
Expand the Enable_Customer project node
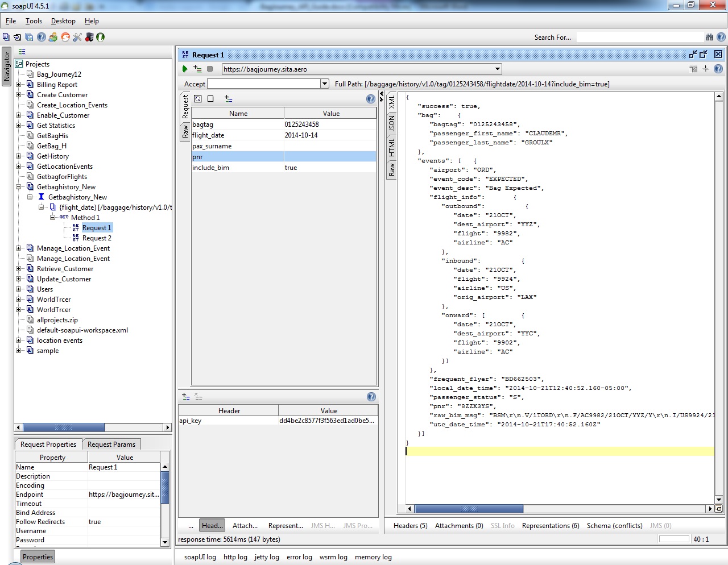click(19, 115)
